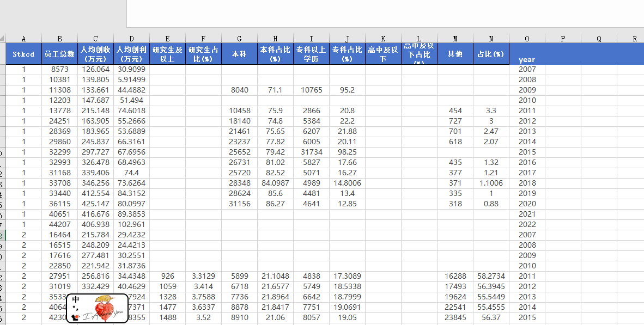
Task: Select the cell with value 8057
Action: [x=311, y=317]
